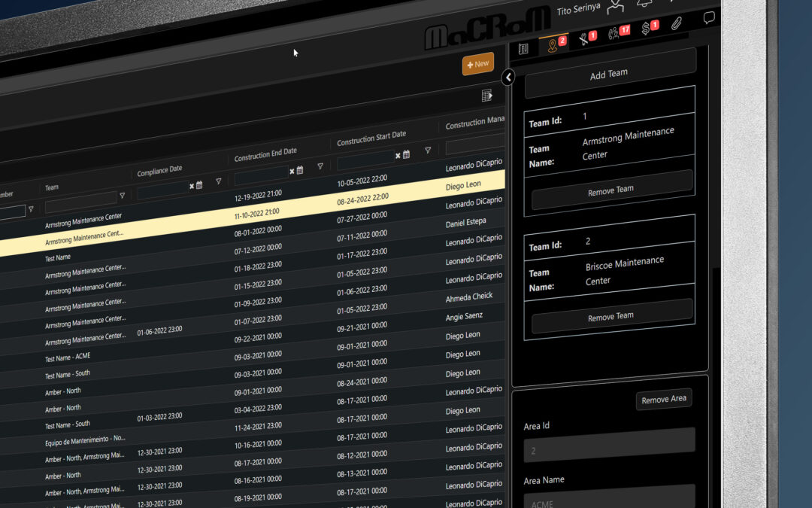
Task: Open the chat message bubble icon
Action: pyautogui.click(x=708, y=17)
